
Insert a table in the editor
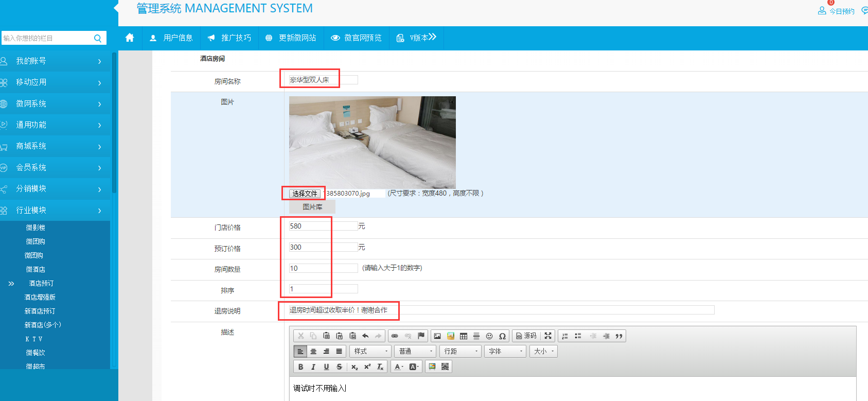[x=464, y=336]
